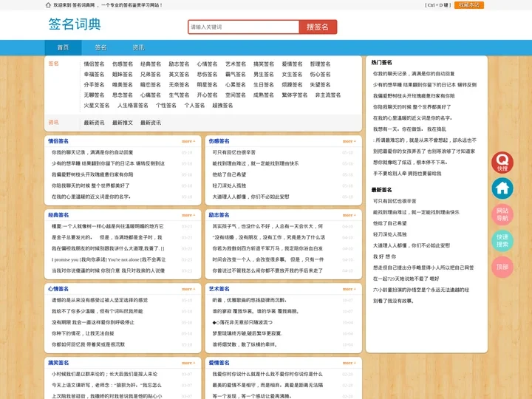The image size is (532, 399).
Task: Open '小时候我们是以群来论的' in 搞笑签名
Action: (x=104, y=374)
